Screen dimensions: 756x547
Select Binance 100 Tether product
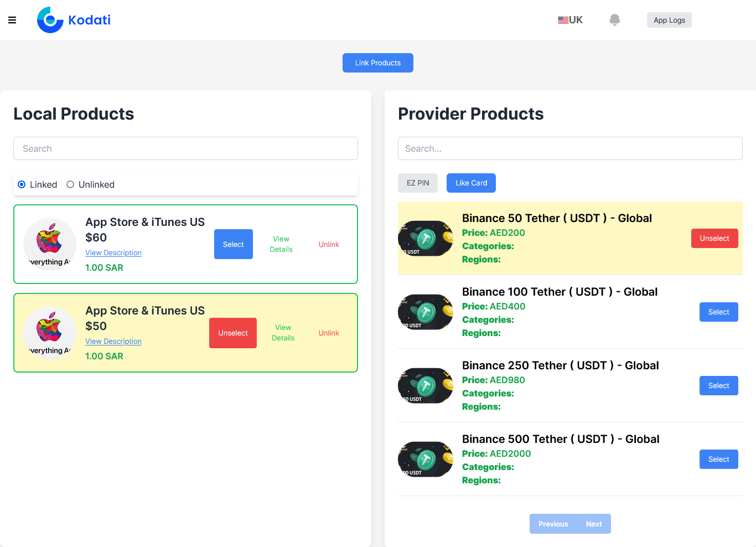coord(719,312)
